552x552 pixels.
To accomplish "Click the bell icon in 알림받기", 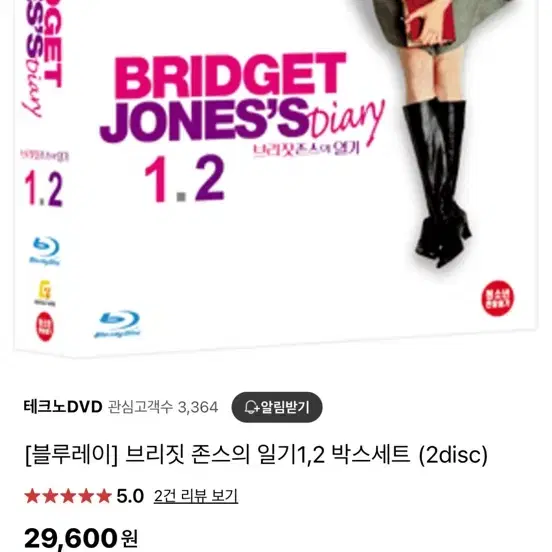I will point(251,407).
